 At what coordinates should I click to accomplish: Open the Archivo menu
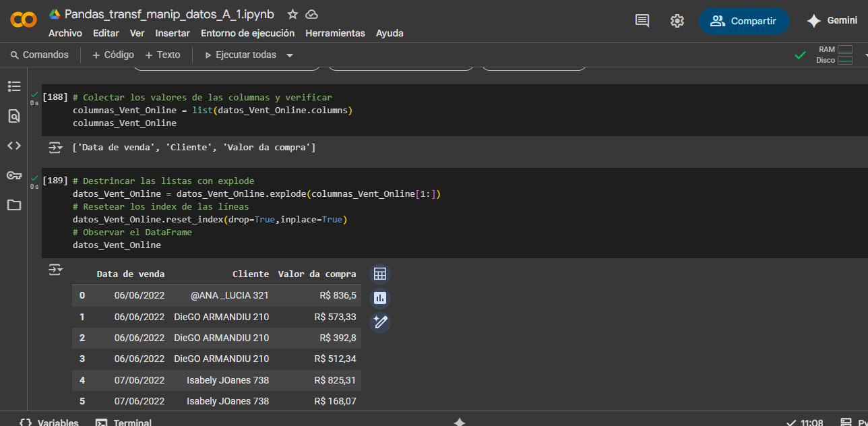pos(65,33)
